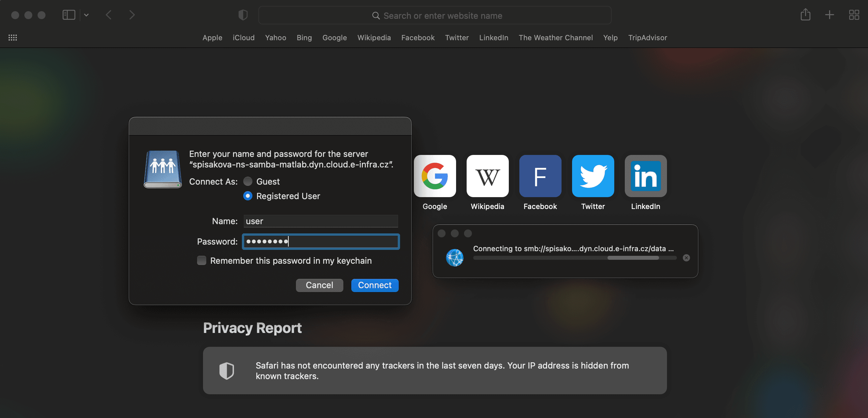The width and height of the screenshot is (868, 418).
Task: Open the Favorites grid dots icon
Action: (x=13, y=38)
